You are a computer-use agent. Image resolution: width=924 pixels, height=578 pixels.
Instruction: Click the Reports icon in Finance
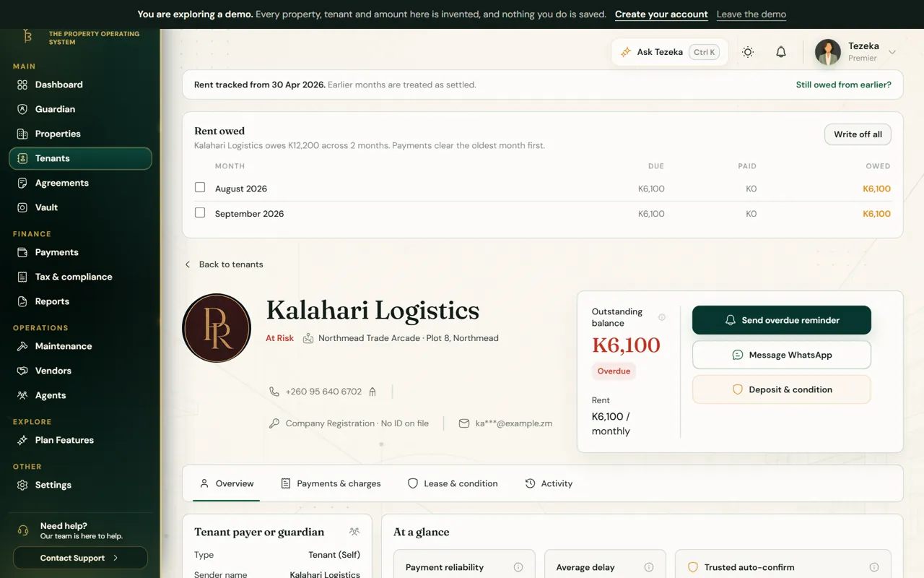[22, 301]
